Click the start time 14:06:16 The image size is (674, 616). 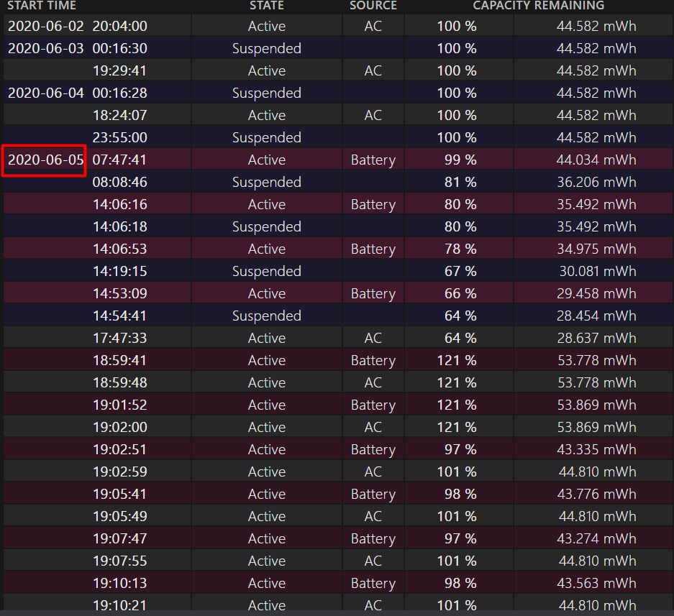click(x=120, y=204)
